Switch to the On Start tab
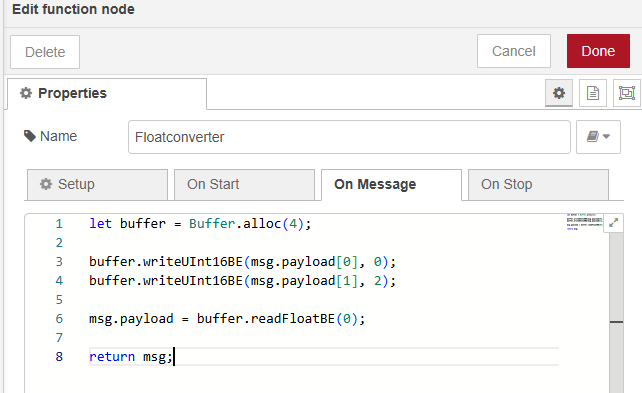 point(244,185)
